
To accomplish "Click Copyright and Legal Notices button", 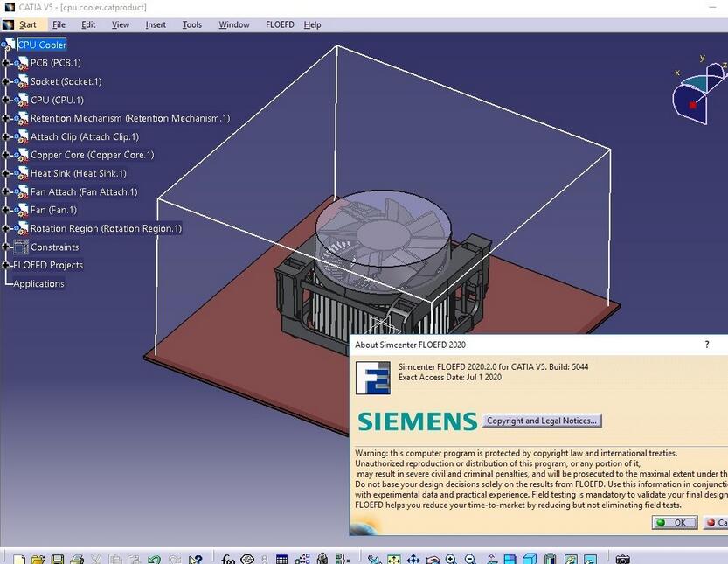I will tap(542, 421).
